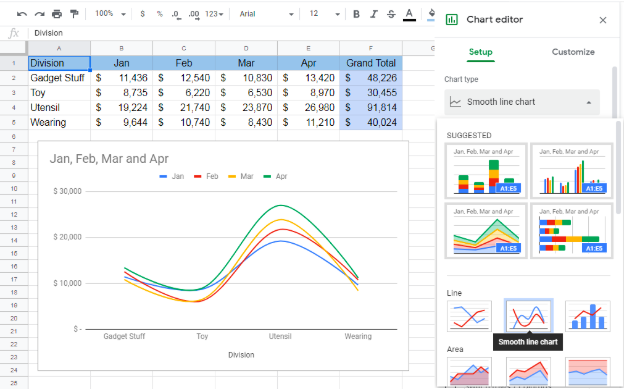Toggle Italic formatting
This screenshot has height=390, width=626.
pyautogui.click(x=374, y=14)
